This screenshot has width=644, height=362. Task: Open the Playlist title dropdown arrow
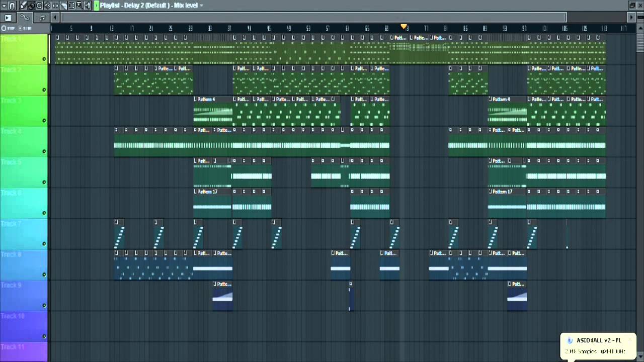[201, 6]
